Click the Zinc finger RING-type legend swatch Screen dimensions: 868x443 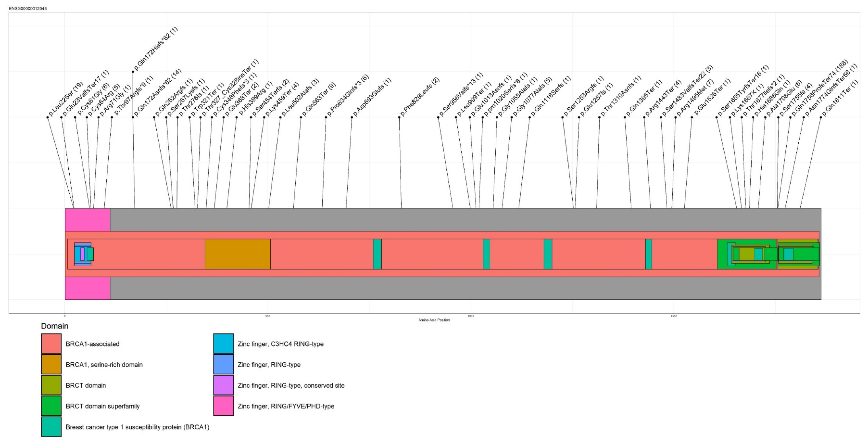(x=223, y=364)
